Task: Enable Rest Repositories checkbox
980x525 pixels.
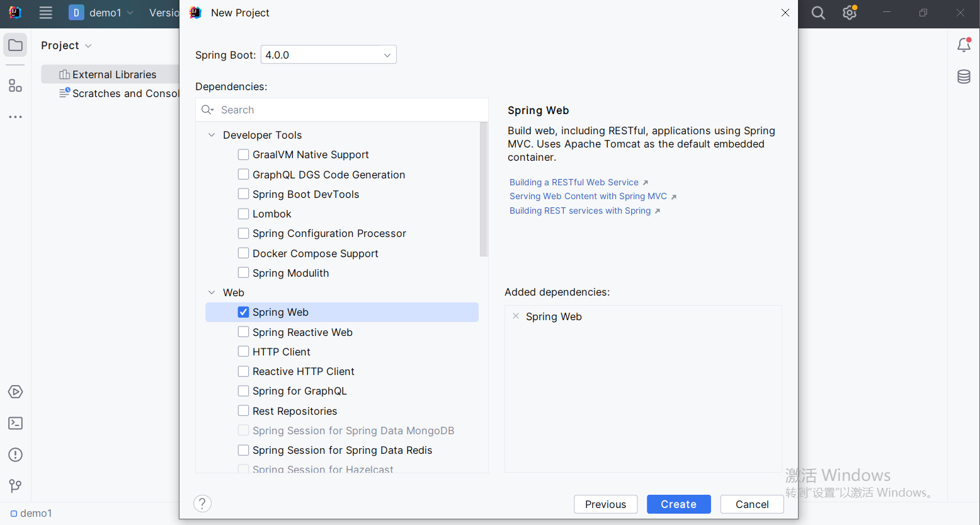Action: click(243, 411)
